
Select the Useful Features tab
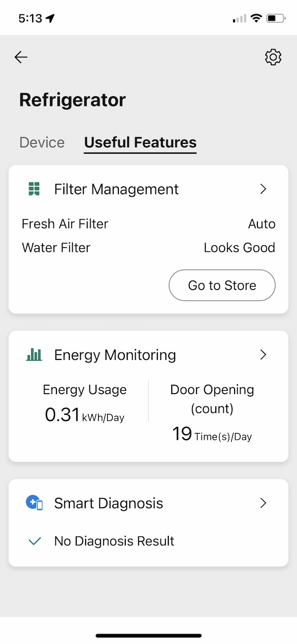[x=140, y=143]
